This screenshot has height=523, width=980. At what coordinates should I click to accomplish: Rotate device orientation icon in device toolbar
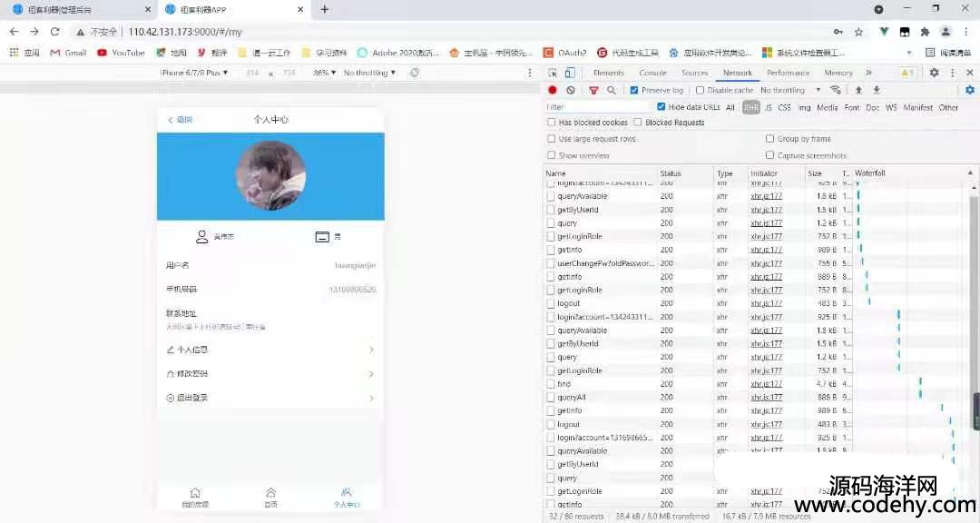point(415,73)
